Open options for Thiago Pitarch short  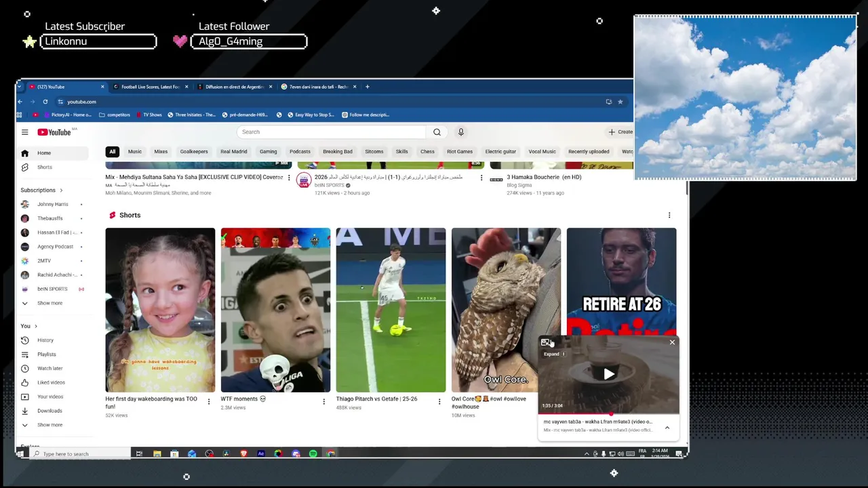[439, 402]
